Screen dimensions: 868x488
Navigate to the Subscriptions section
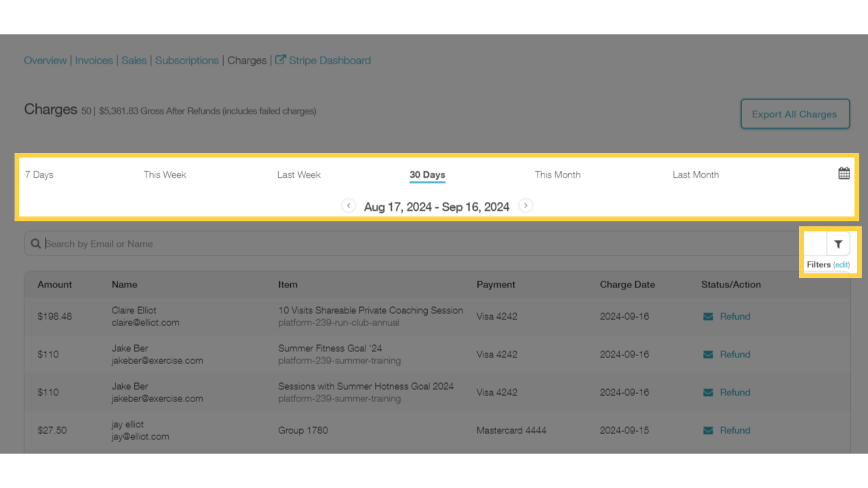coord(187,60)
